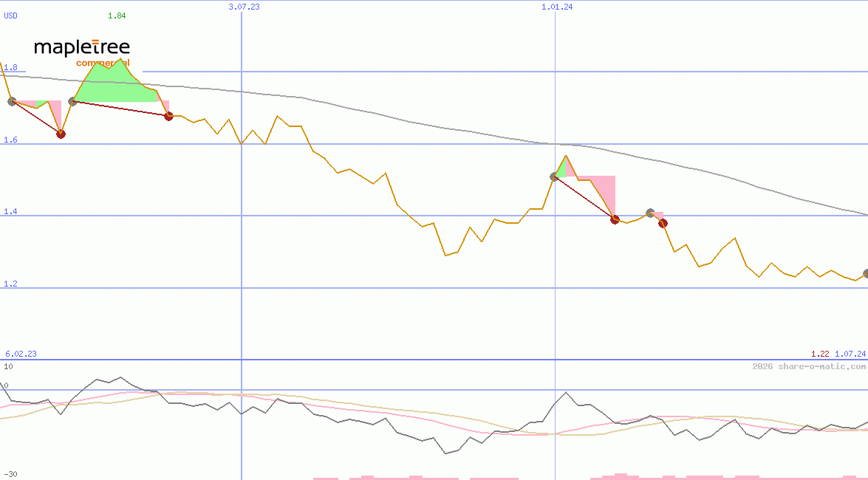Select the 3.07.23 date label at top
Image resolution: width=868 pixels, height=480 pixels.
pyautogui.click(x=245, y=7)
